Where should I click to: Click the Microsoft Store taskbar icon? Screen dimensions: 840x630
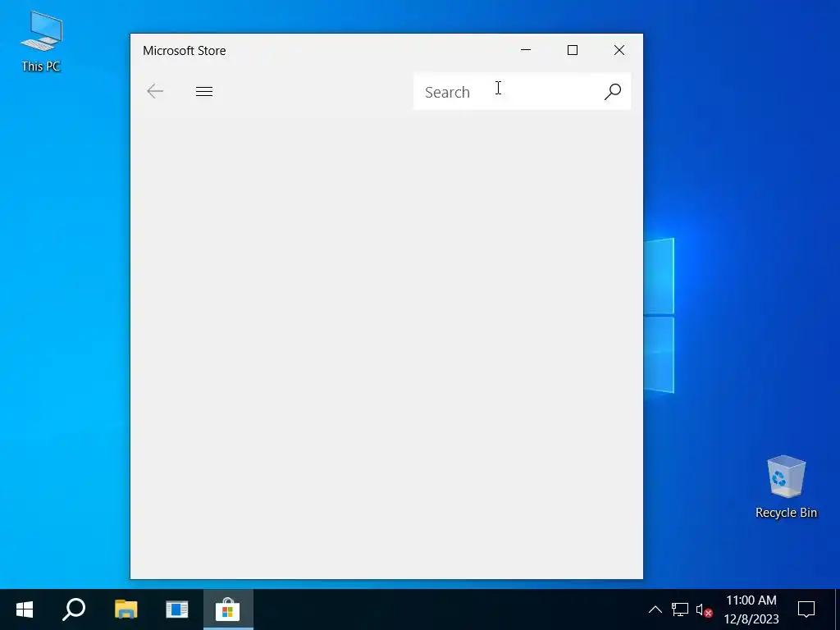[228, 609]
